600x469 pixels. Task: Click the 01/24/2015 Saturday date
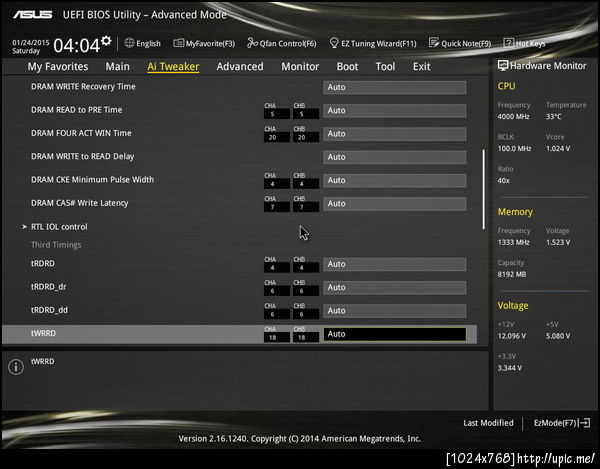[31, 47]
